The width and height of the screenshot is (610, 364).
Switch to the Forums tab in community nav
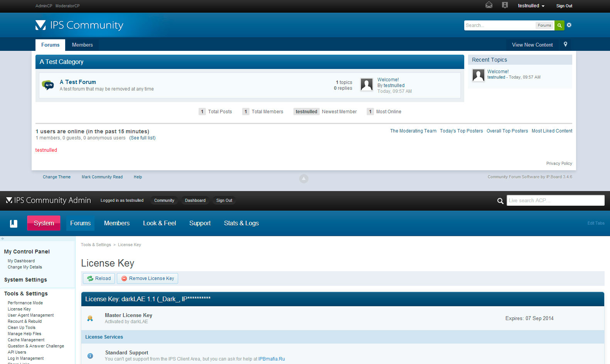tap(51, 45)
